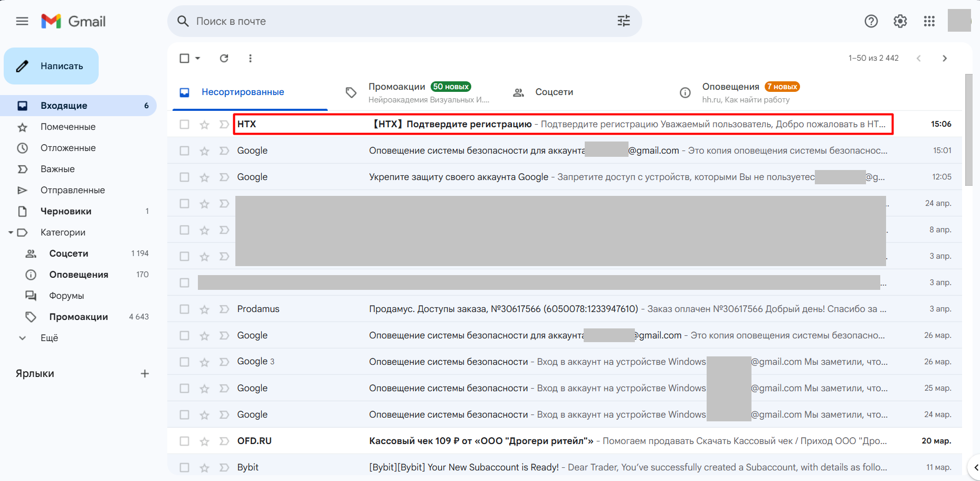Select the 24 апр. email checkbox
Image resolution: width=980 pixels, height=481 pixels.
pyautogui.click(x=184, y=204)
